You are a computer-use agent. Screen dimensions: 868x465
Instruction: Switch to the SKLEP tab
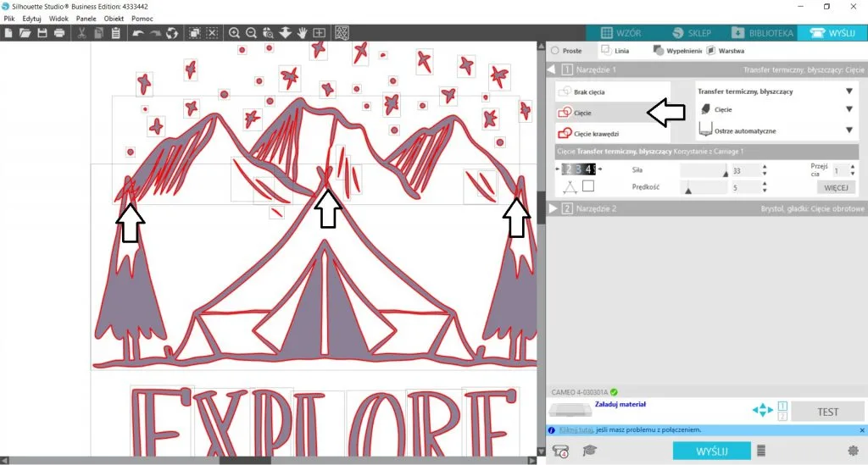point(692,33)
